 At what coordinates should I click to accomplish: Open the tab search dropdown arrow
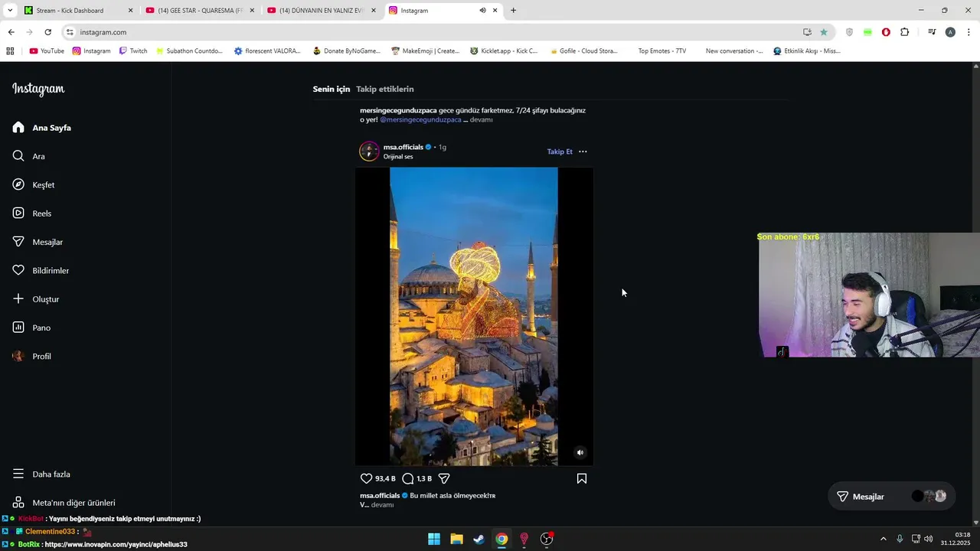click(x=10, y=11)
